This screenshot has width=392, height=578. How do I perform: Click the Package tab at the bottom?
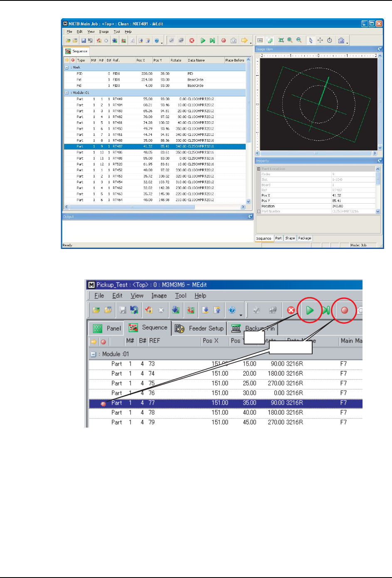(305, 239)
